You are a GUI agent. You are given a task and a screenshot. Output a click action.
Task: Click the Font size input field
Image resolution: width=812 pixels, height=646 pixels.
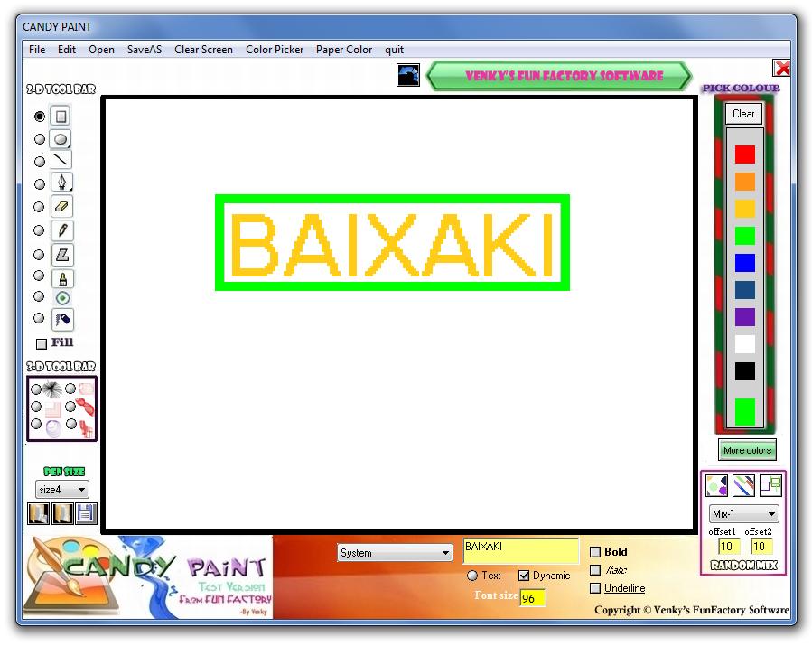tap(532, 598)
